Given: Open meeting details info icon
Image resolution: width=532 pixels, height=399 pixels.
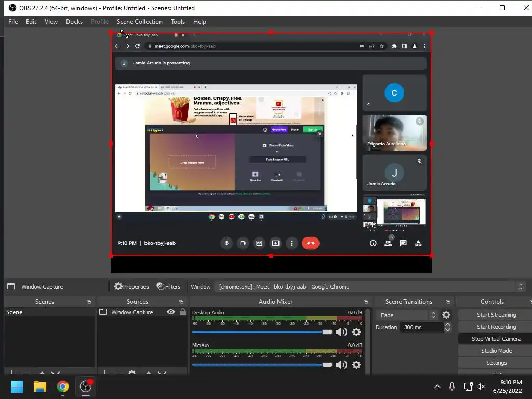Looking at the screenshot, I should 373,243.
